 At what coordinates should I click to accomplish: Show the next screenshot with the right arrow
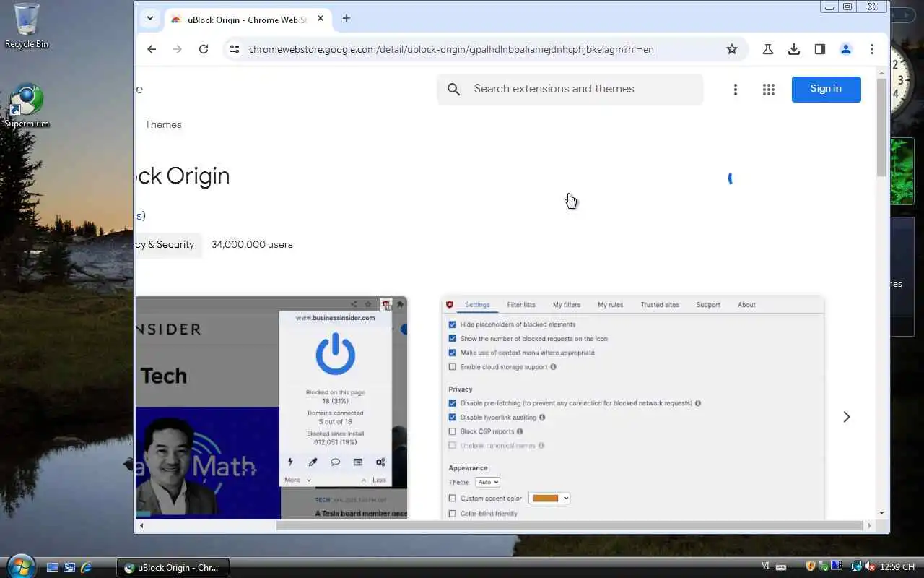pos(847,417)
